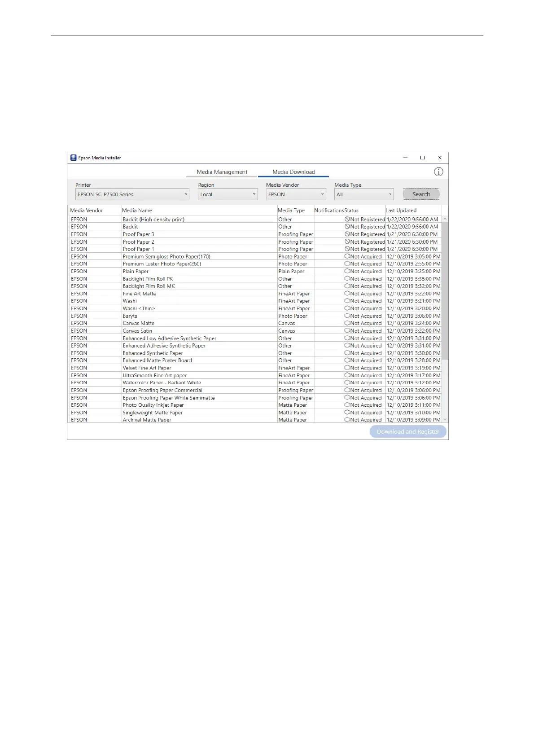The width and height of the screenshot is (534, 756).
Task: Click the scrollbar down arrow of the media list
Action: [445, 419]
